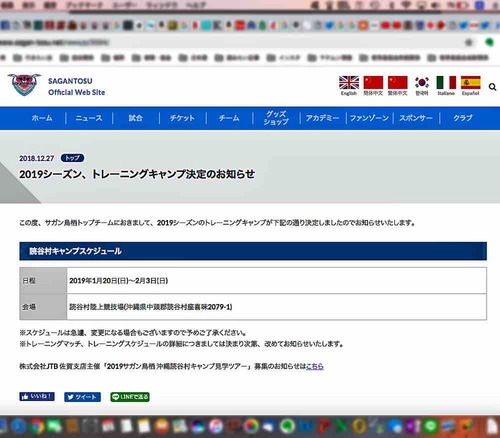Open Microsoft Word from the Dock
Viewport: 500px width, 438px height.
[x=306, y=426]
